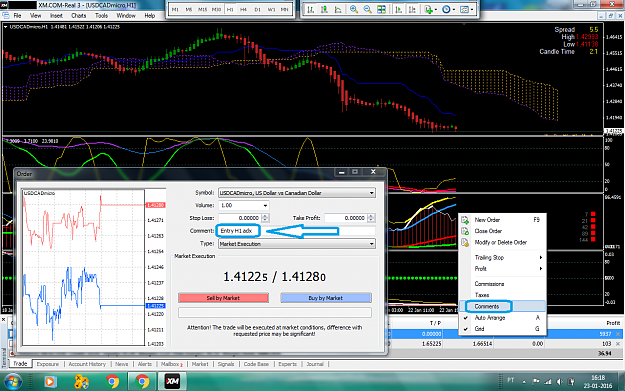The height and width of the screenshot is (391, 625).
Task: Toggle chart auto scroll icon
Action: pyautogui.click(x=398, y=10)
